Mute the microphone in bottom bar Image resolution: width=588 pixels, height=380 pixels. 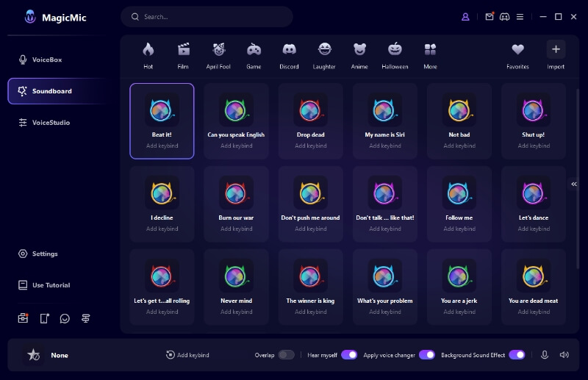click(x=545, y=355)
